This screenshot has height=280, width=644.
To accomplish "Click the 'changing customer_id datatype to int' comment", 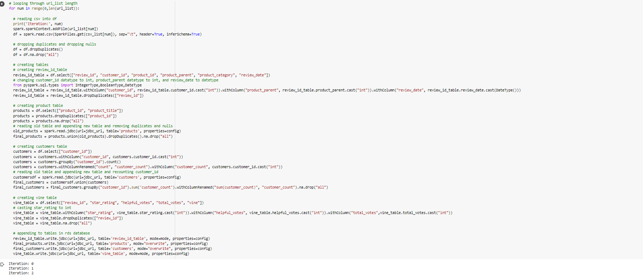I will pos(116,80).
